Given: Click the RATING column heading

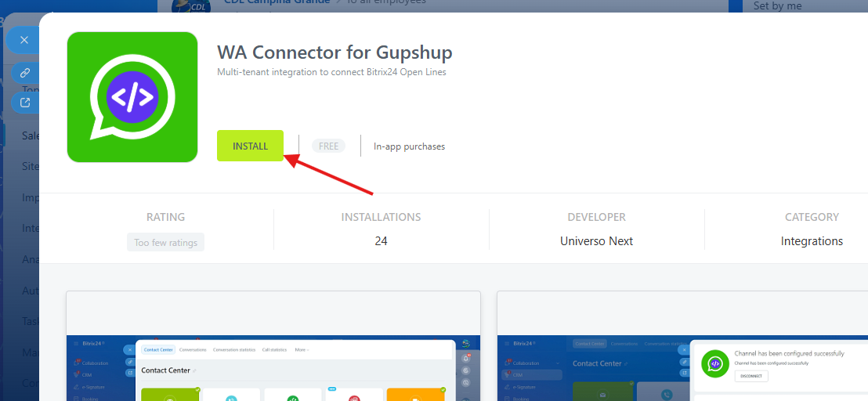Looking at the screenshot, I should click(x=165, y=218).
